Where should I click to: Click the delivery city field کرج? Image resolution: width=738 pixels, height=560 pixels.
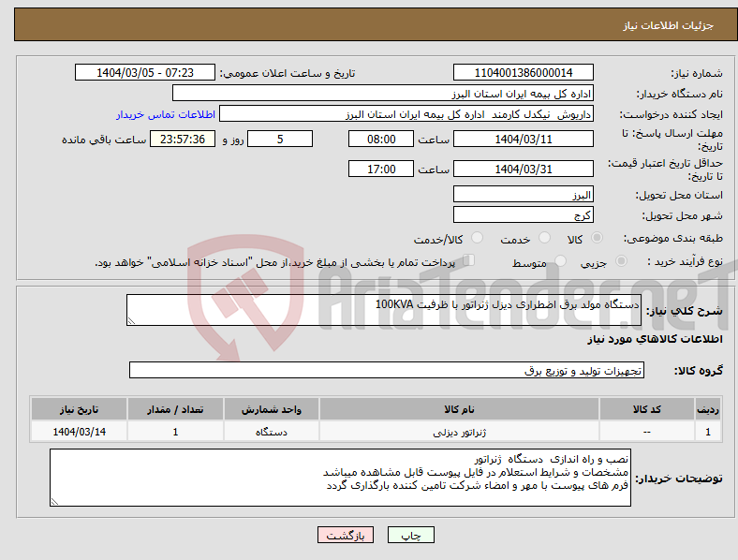pos(524,215)
